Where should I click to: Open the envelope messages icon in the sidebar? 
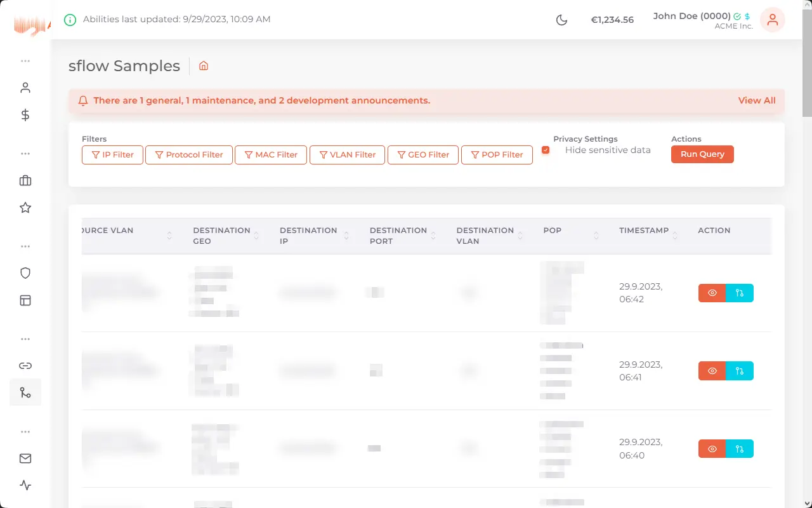point(25,458)
